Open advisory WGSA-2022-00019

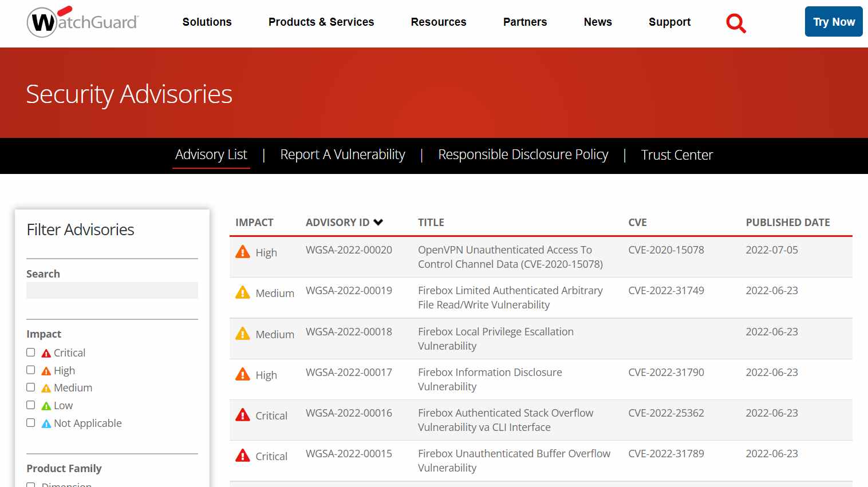coord(349,291)
